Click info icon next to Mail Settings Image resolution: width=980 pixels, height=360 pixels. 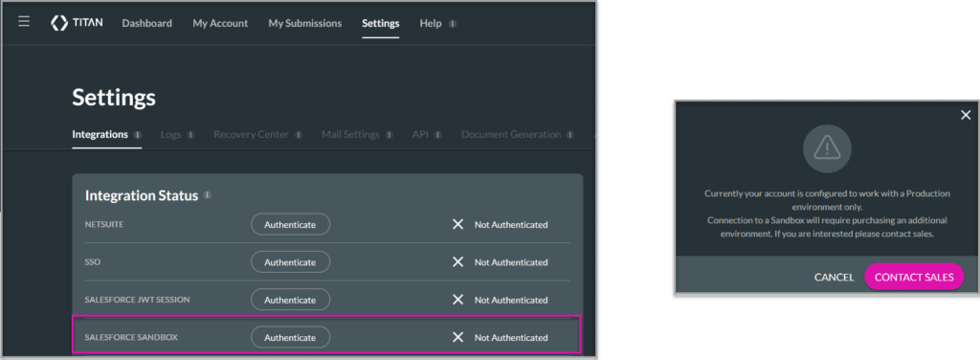point(390,135)
